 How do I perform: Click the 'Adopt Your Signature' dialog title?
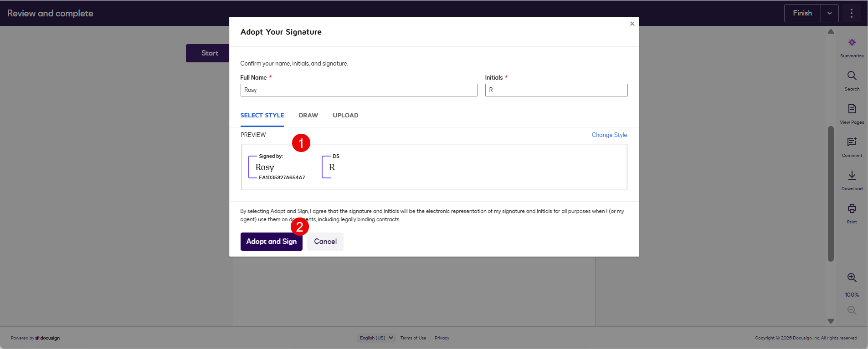(x=281, y=32)
